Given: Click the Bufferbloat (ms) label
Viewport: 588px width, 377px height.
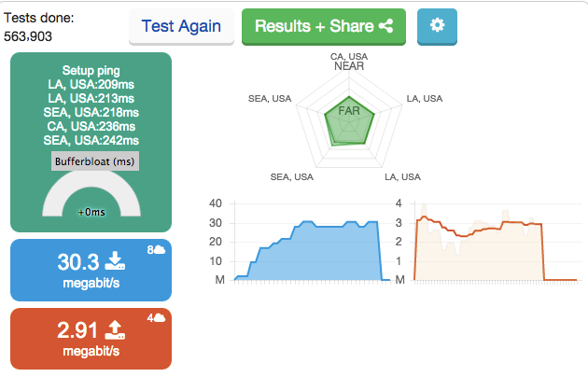Looking at the screenshot, I should 95,161.
